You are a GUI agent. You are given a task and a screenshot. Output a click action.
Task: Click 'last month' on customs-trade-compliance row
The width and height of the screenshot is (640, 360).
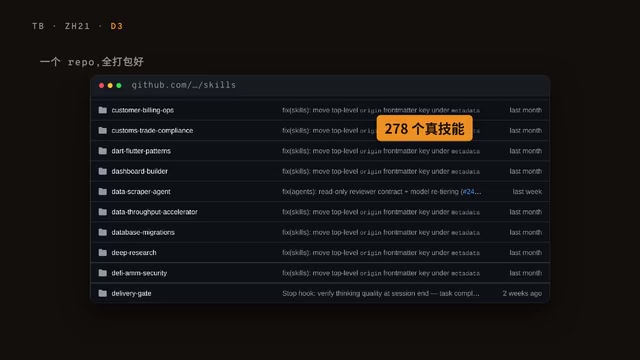point(526,131)
